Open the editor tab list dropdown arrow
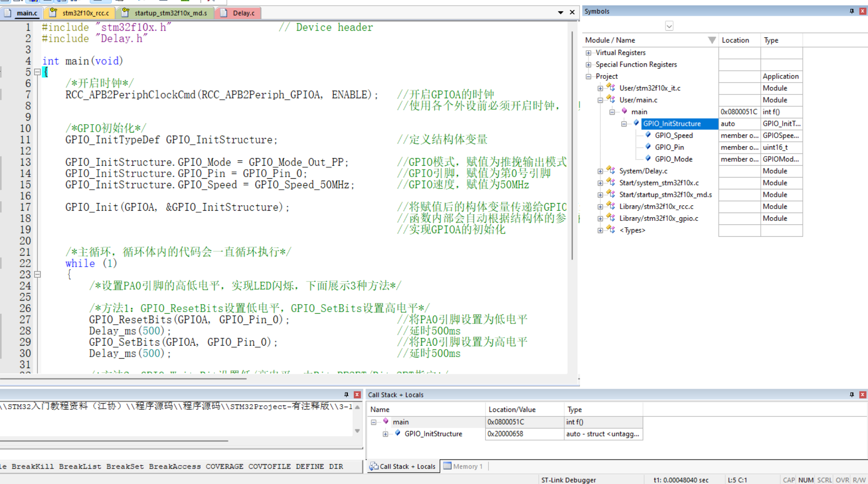Viewport: 868px width, 484px height. click(x=560, y=13)
